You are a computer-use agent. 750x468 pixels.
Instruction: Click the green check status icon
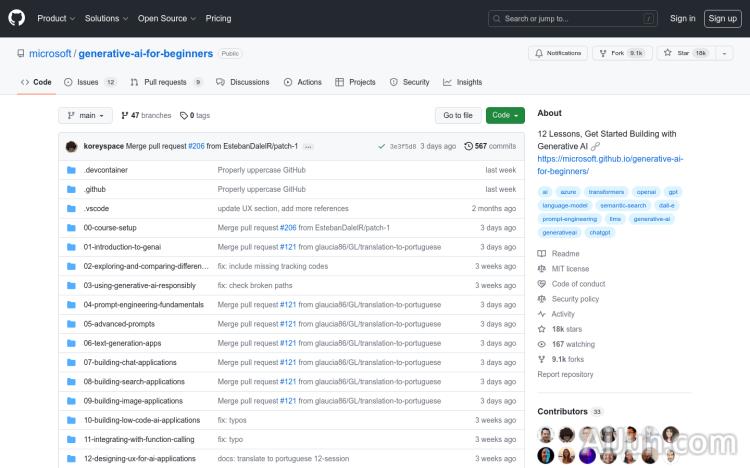[x=382, y=146]
